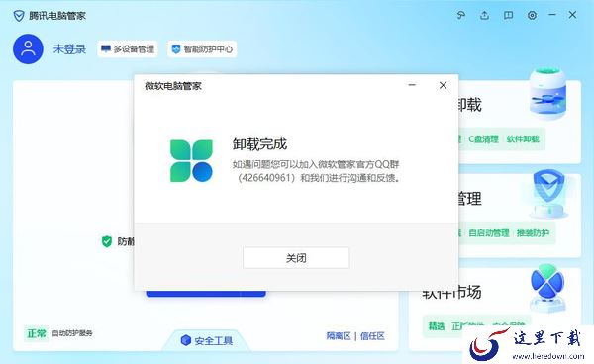Select the 推装防护 tag
This screenshot has width=594, height=364.
pos(533,233)
